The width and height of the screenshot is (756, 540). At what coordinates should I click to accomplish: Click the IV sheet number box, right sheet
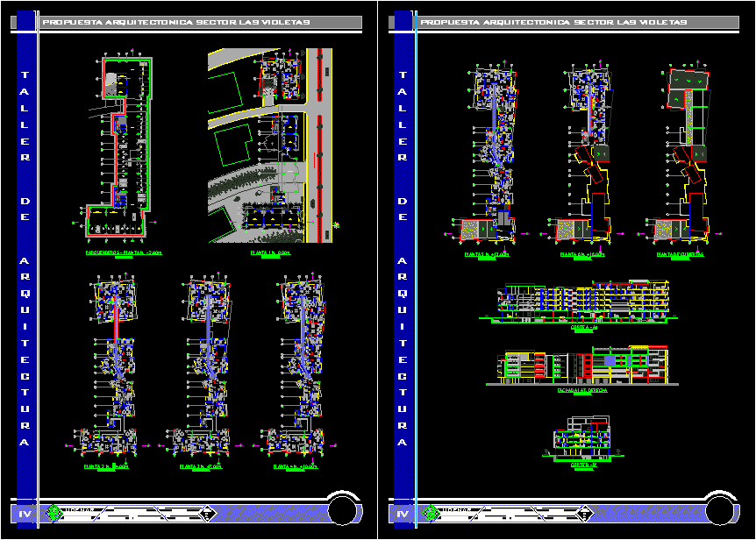click(x=403, y=514)
